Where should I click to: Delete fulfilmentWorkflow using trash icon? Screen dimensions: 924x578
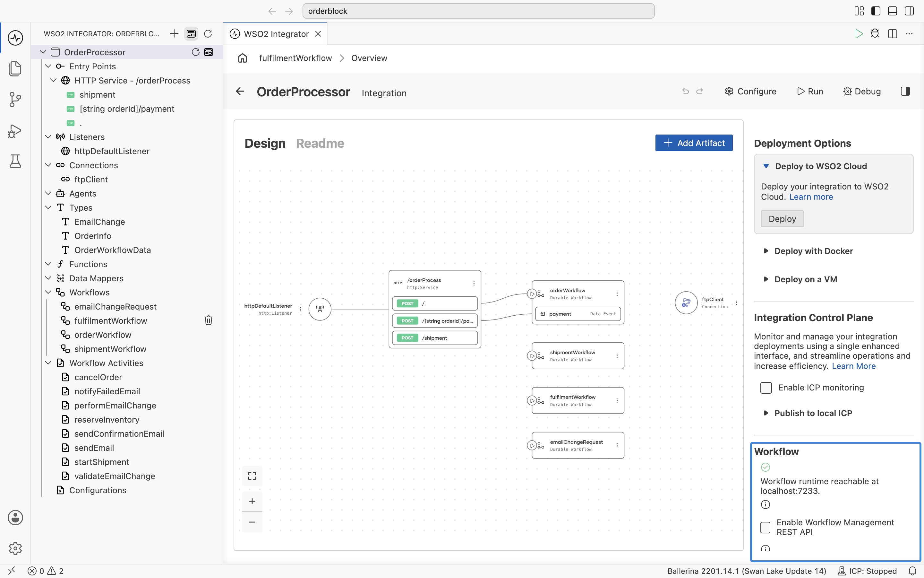click(209, 320)
